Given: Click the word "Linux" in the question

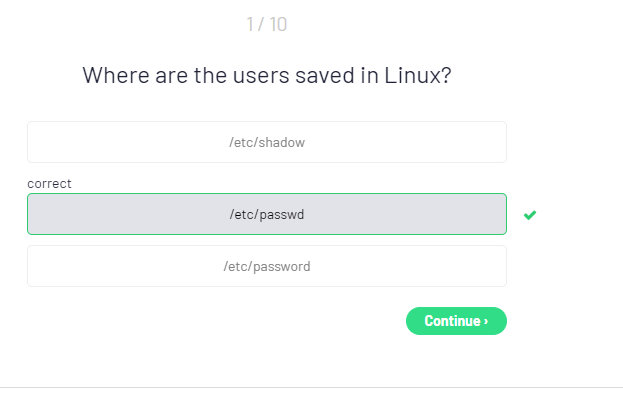Looking at the screenshot, I should 413,75.
